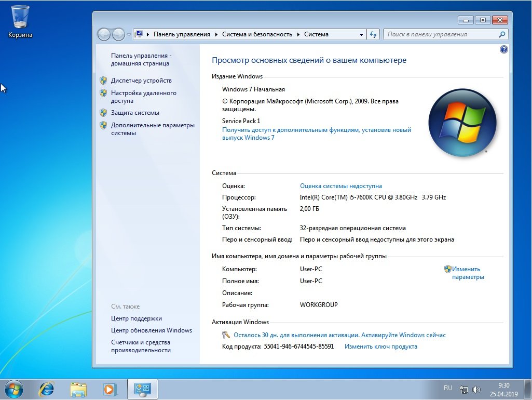Click the Control Panel search field
The width and height of the screenshot is (532, 400).
coord(441,35)
